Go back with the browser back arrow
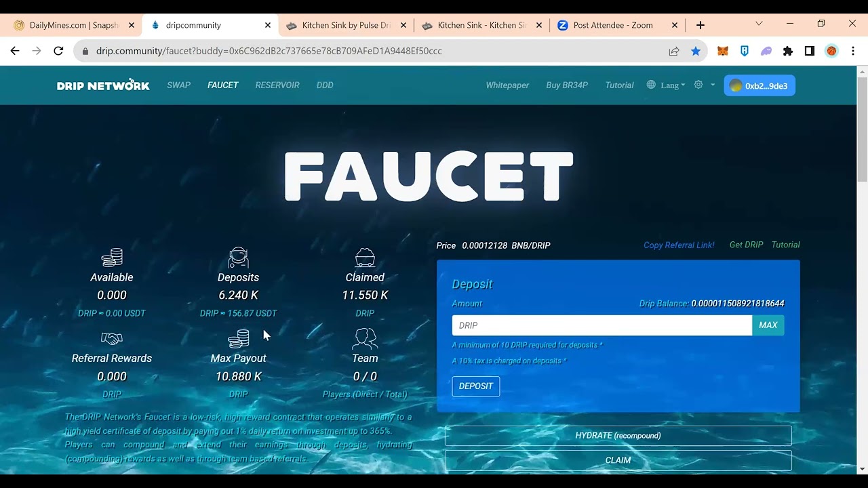 click(x=15, y=51)
